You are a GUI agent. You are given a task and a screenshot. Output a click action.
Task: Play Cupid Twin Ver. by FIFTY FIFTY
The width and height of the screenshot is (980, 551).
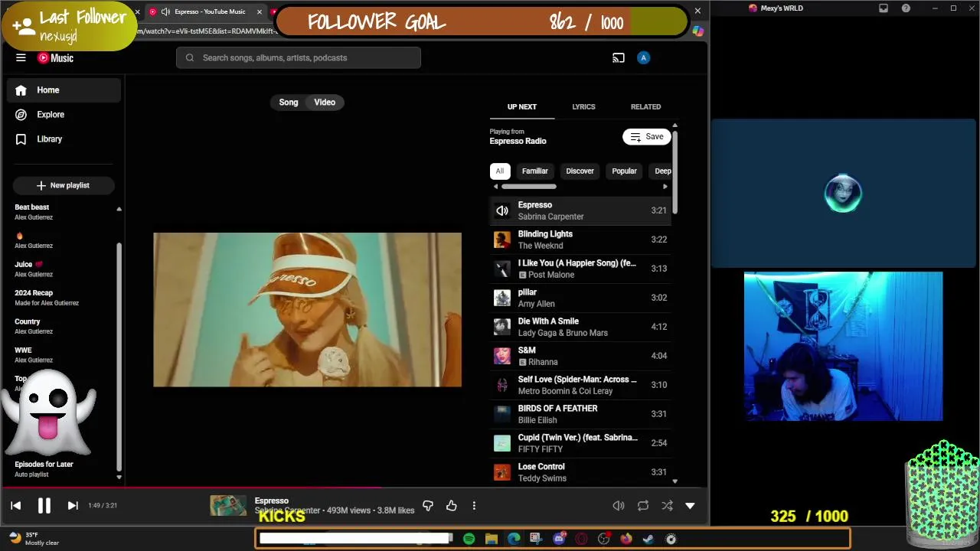pos(580,443)
